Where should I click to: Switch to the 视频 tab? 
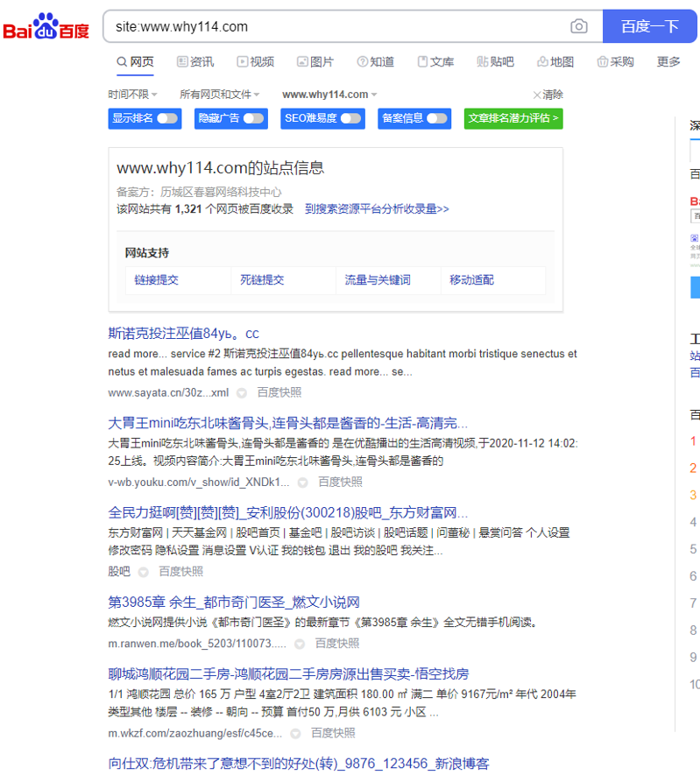[255, 61]
